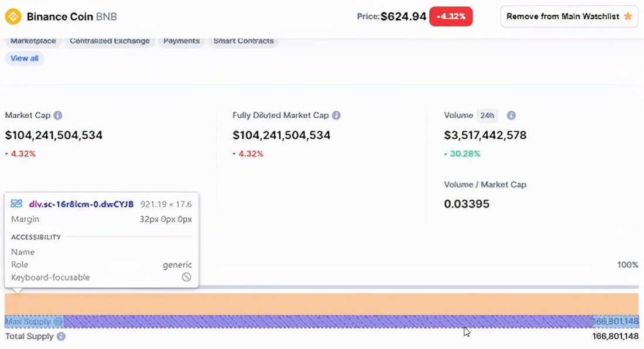Click the Volume / Market Cap label
This screenshot has height=349, width=644.
pyautogui.click(x=485, y=185)
